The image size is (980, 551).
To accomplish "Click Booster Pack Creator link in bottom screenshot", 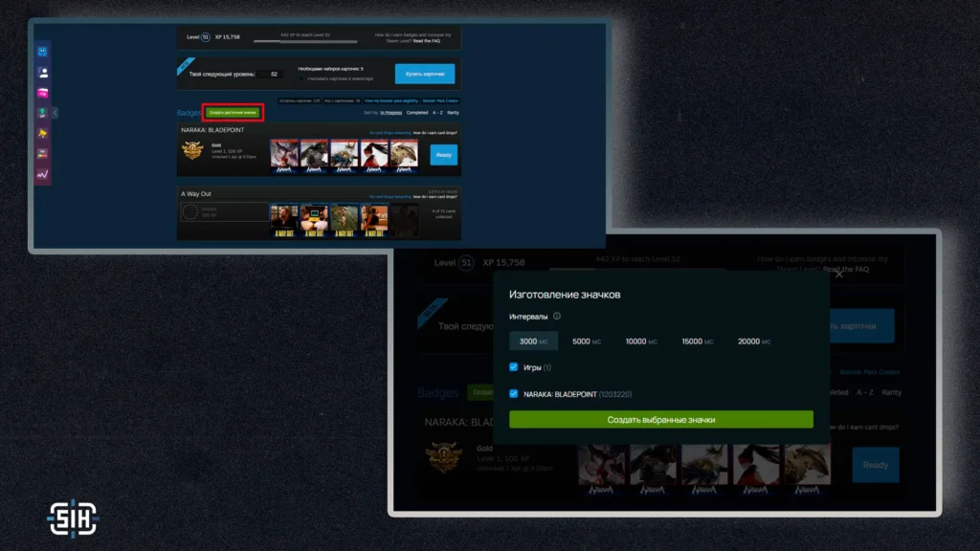I will (869, 372).
